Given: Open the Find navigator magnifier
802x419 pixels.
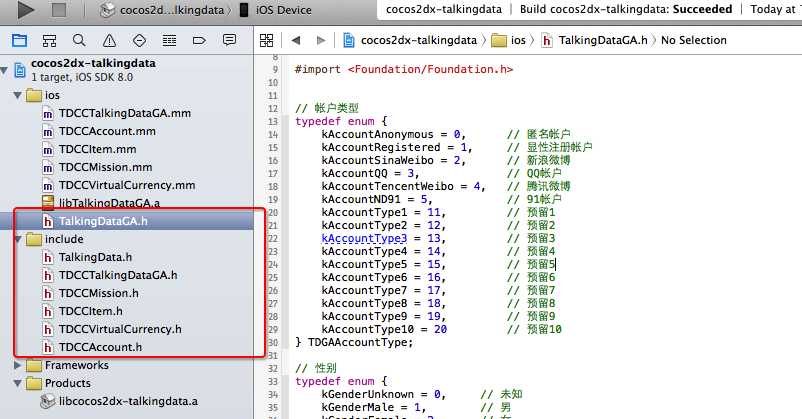Looking at the screenshot, I should pyautogui.click(x=79, y=40).
